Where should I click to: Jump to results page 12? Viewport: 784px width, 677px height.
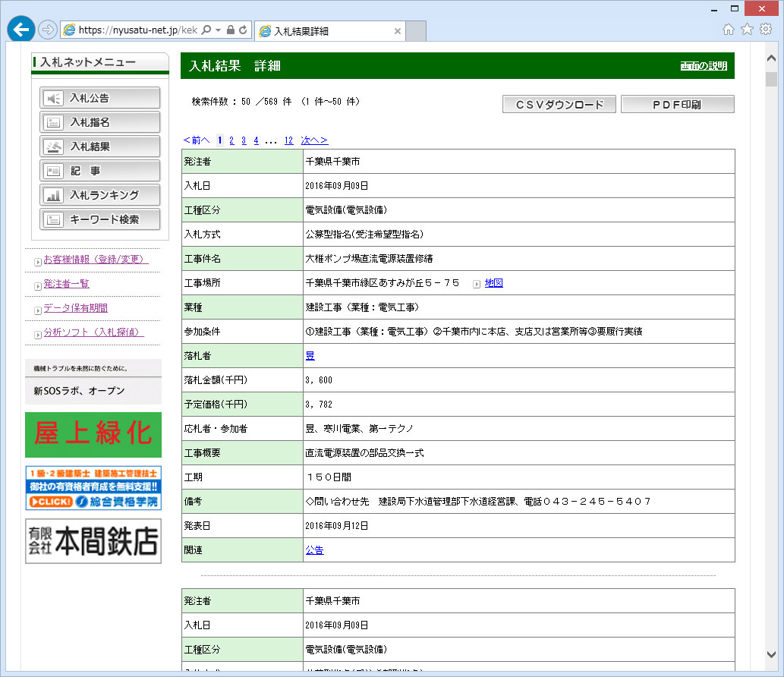288,140
